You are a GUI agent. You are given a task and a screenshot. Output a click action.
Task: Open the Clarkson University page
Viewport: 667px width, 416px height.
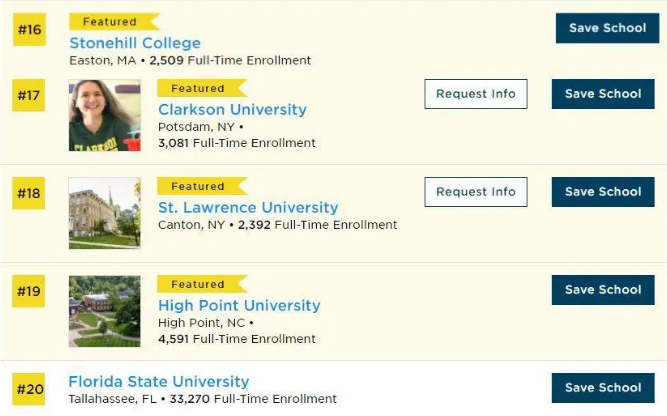coord(232,109)
